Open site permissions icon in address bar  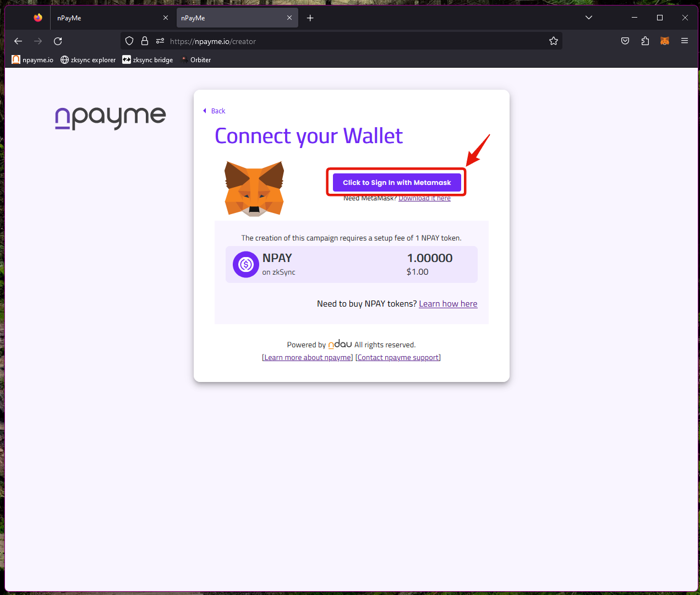pos(160,41)
